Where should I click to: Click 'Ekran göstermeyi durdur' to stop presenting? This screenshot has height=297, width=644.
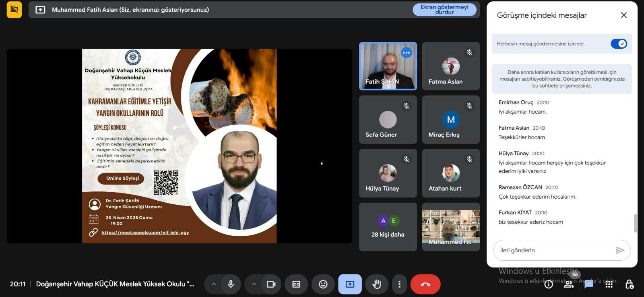click(444, 10)
